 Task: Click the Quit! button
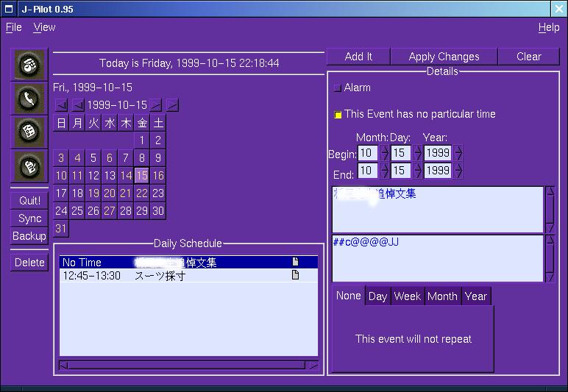(x=29, y=201)
